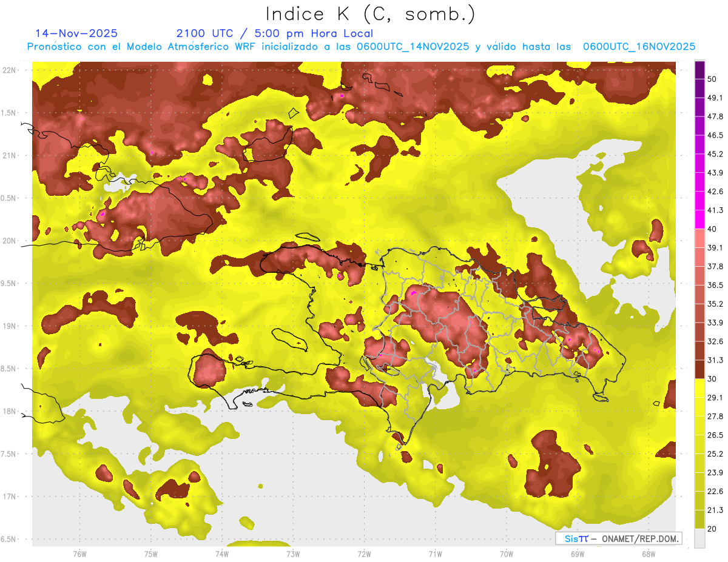The width and height of the screenshot is (728, 562).
Task: Click the '22N' latitude label
Action: coord(8,70)
